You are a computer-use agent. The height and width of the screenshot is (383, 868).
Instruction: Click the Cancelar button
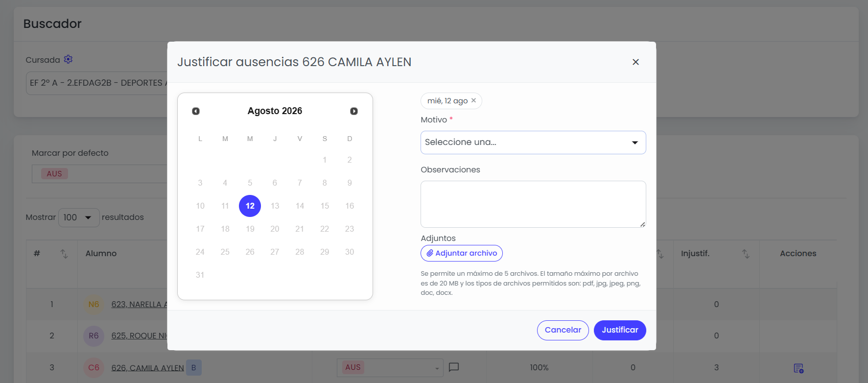tap(563, 330)
